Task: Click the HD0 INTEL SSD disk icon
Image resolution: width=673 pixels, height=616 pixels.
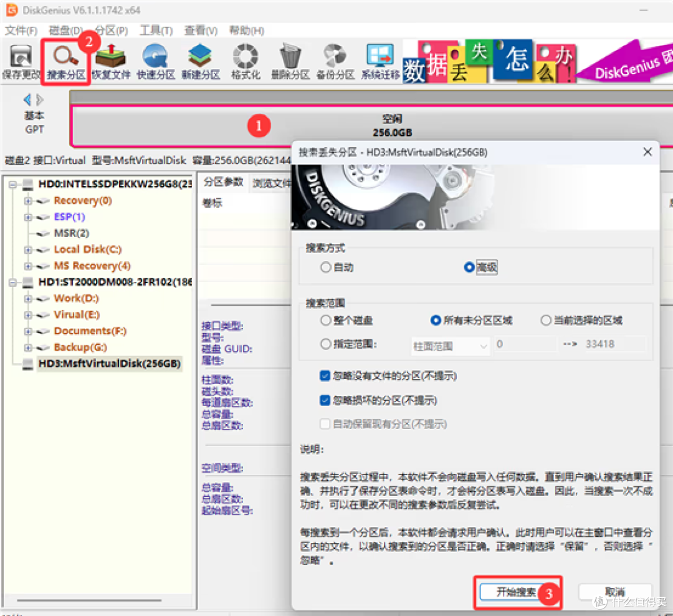Action: [27, 185]
